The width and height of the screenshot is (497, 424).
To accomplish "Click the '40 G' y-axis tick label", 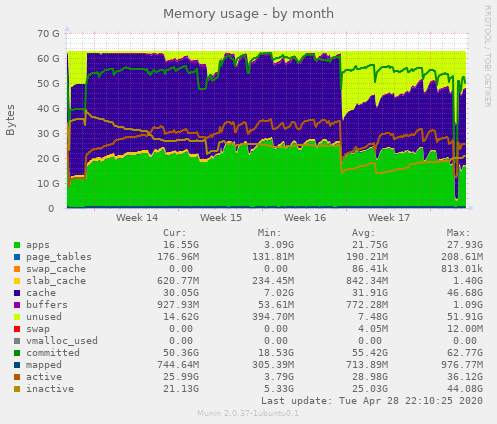I will 48,109.
